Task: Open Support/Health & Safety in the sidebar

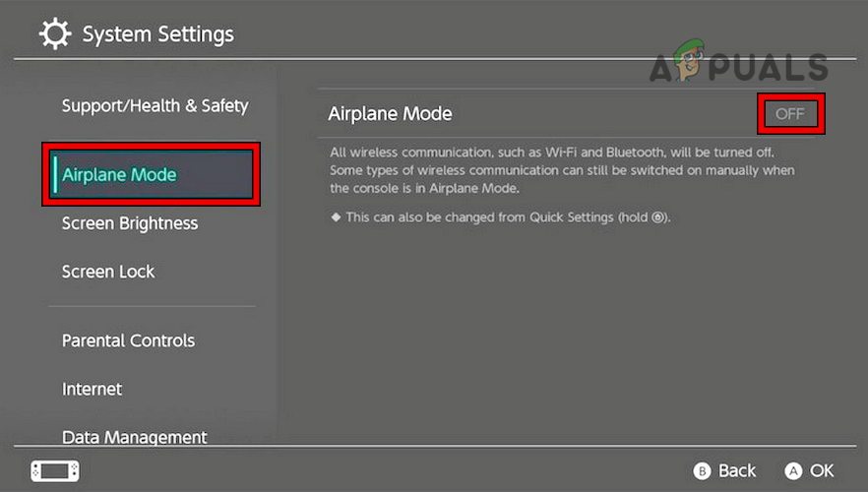Action: [155, 105]
